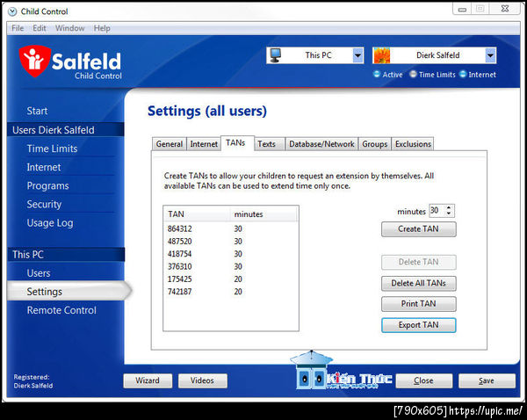
Task: Select the TANs tab
Action: tap(235, 143)
